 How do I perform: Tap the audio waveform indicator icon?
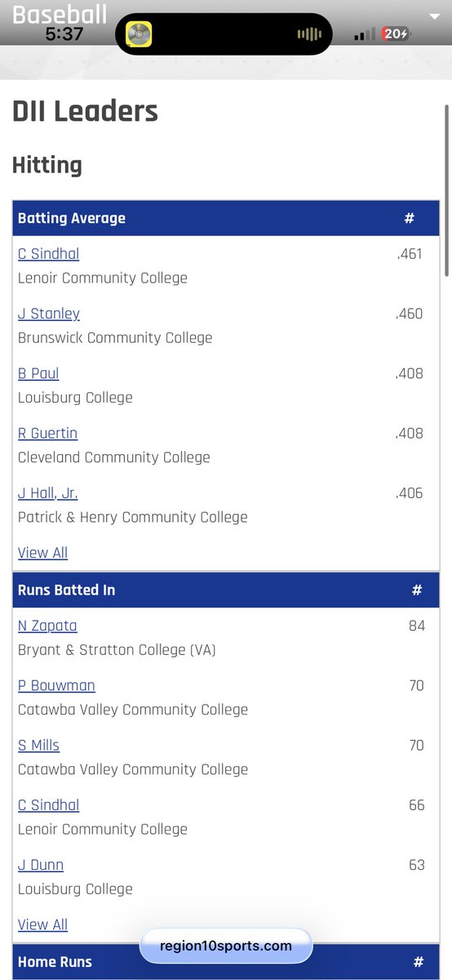coord(309,34)
